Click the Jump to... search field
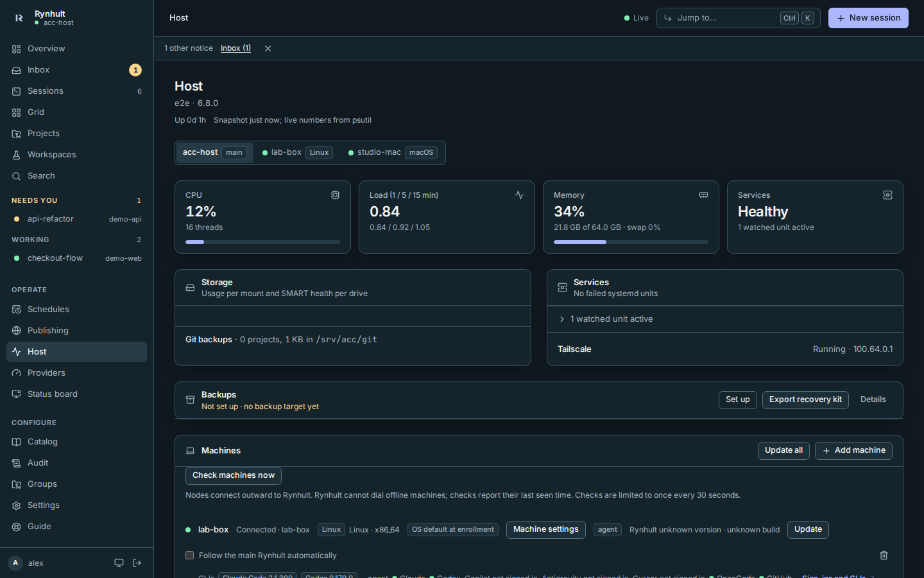Screen dimensions: 924x578 tap(739, 18)
